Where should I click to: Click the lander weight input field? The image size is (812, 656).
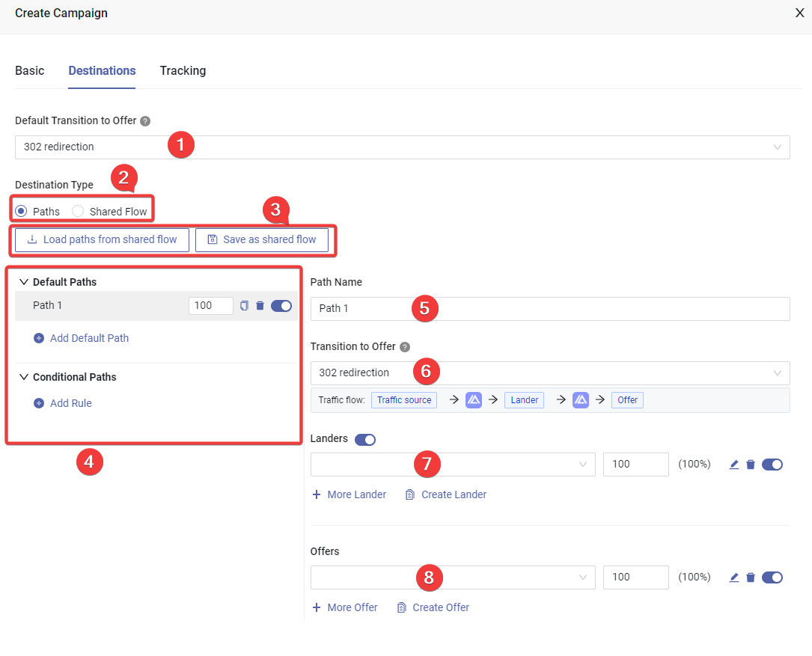pyautogui.click(x=636, y=465)
